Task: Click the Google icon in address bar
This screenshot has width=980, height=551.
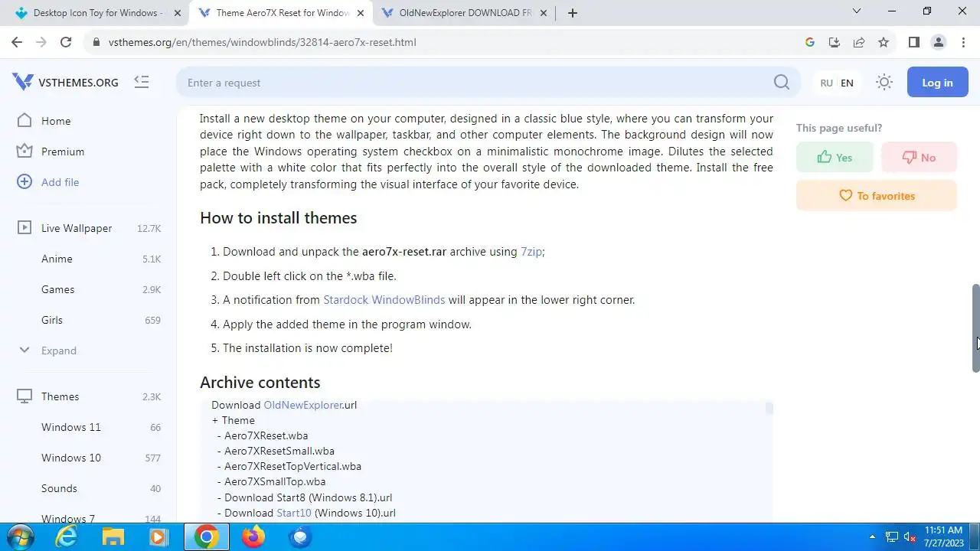Action: point(810,42)
